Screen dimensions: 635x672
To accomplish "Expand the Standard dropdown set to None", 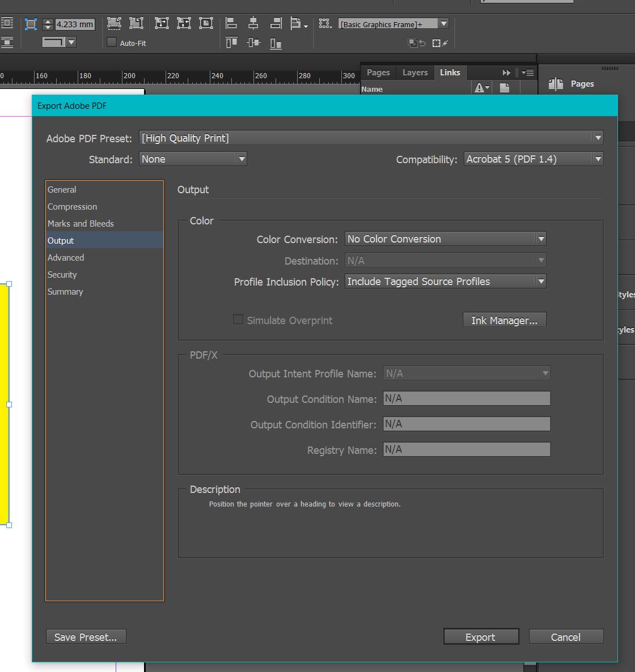I will pos(193,159).
